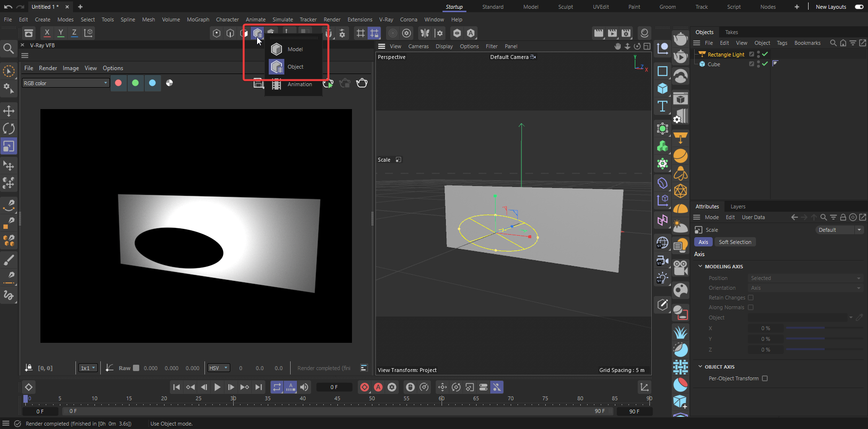
Task: Open the Default preset dropdown in Attributes
Action: 839,230
